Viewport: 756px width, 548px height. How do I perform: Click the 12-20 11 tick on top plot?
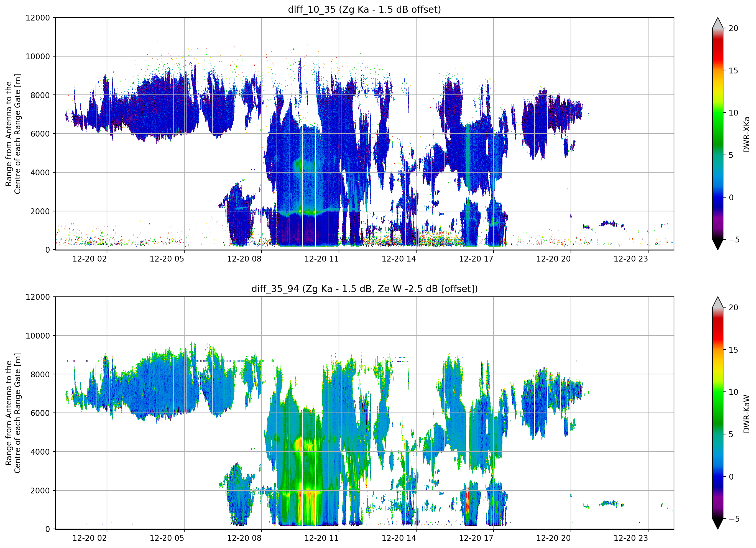click(321, 259)
